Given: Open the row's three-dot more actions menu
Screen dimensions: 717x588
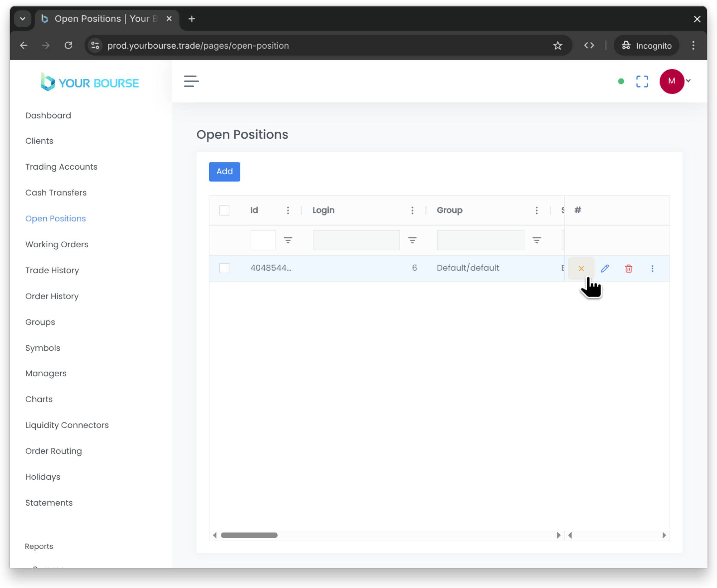Looking at the screenshot, I should coord(652,268).
